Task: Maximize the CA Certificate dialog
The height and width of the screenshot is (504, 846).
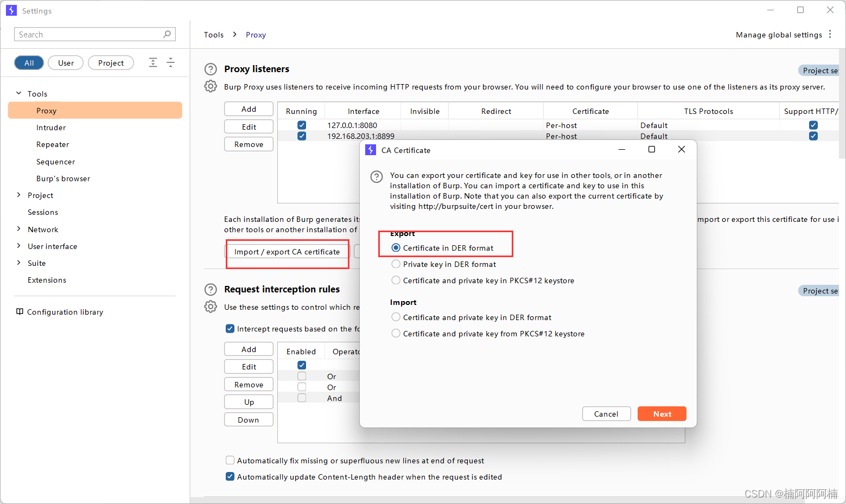Action: click(652, 149)
